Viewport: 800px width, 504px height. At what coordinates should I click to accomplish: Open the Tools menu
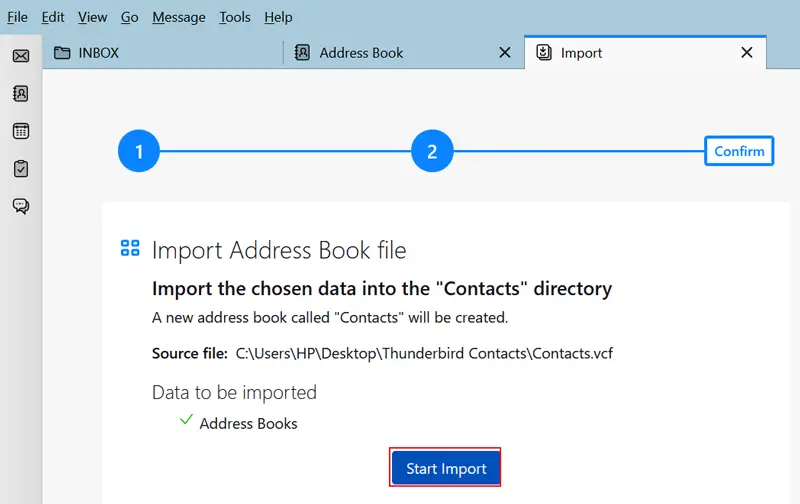point(235,17)
